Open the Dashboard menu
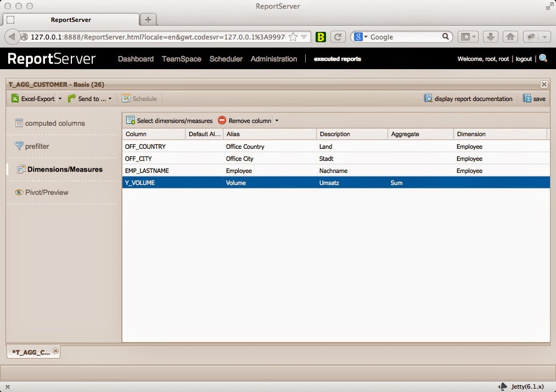The width and height of the screenshot is (556, 392). pos(136,59)
